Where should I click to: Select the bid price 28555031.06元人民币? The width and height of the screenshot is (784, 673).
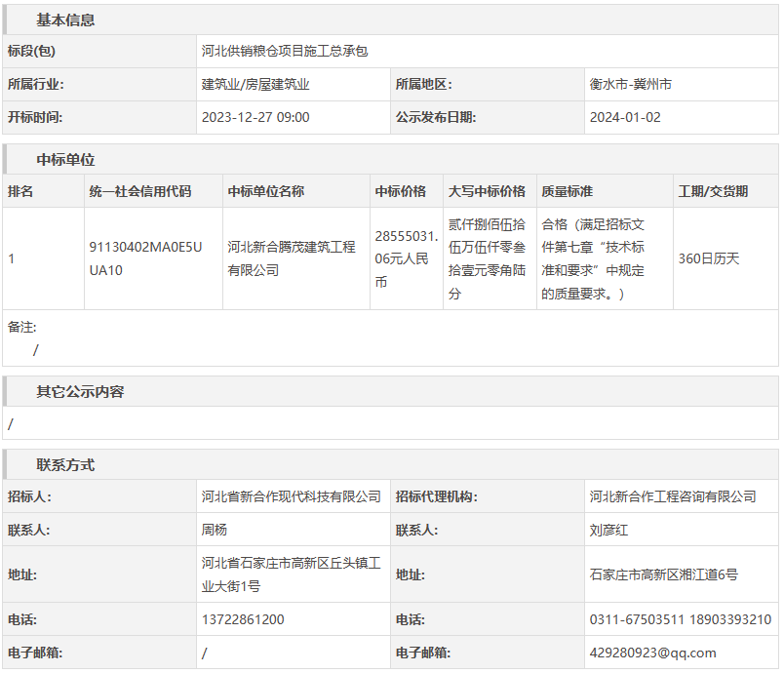coord(407,258)
